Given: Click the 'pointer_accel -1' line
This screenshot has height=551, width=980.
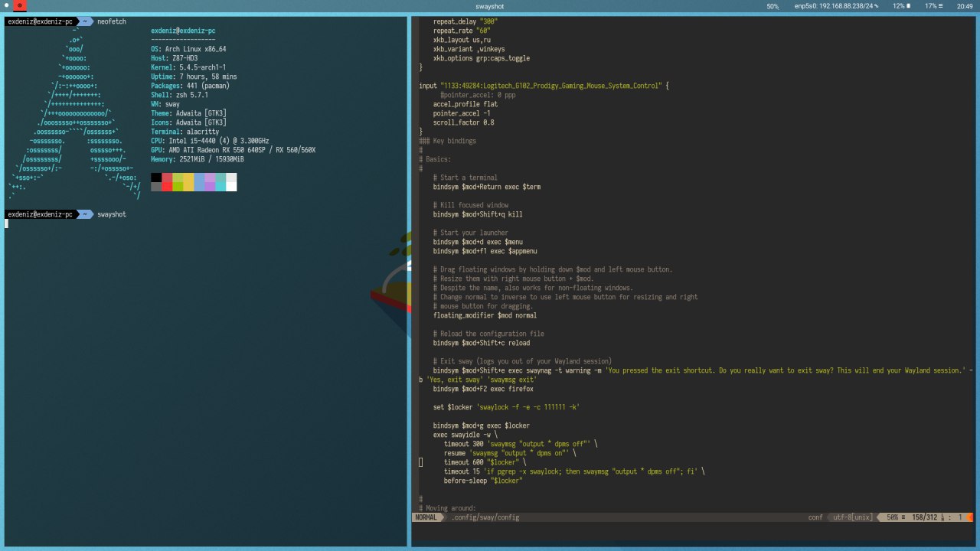Looking at the screenshot, I should pyautogui.click(x=462, y=113).
